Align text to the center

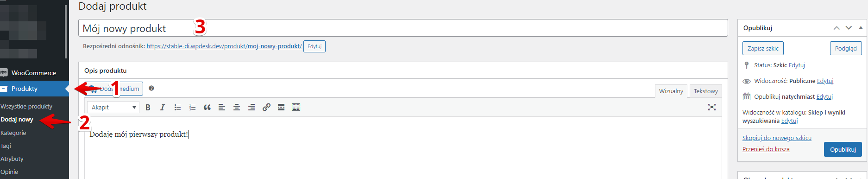click(237, 107)
